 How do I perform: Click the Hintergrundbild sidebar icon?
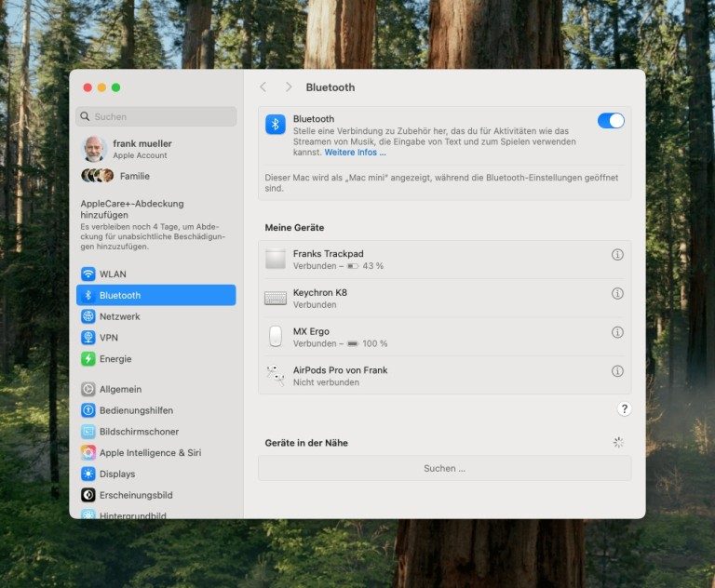click(88, 514)
